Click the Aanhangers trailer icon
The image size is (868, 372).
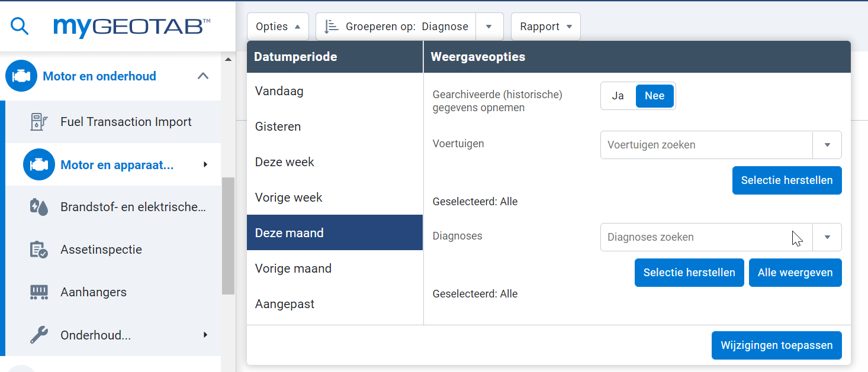coord(38,292)
